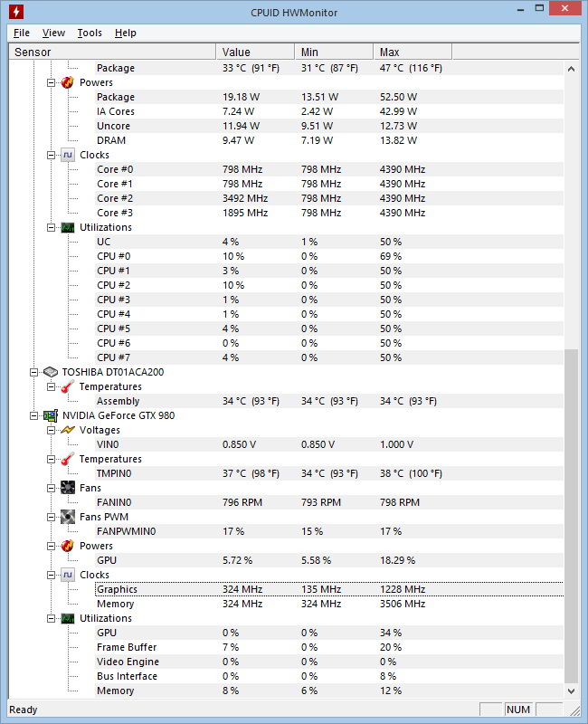Click the CPU Powers flame icon
Viewport: 588px width, 724px height.
click(67, 82)
